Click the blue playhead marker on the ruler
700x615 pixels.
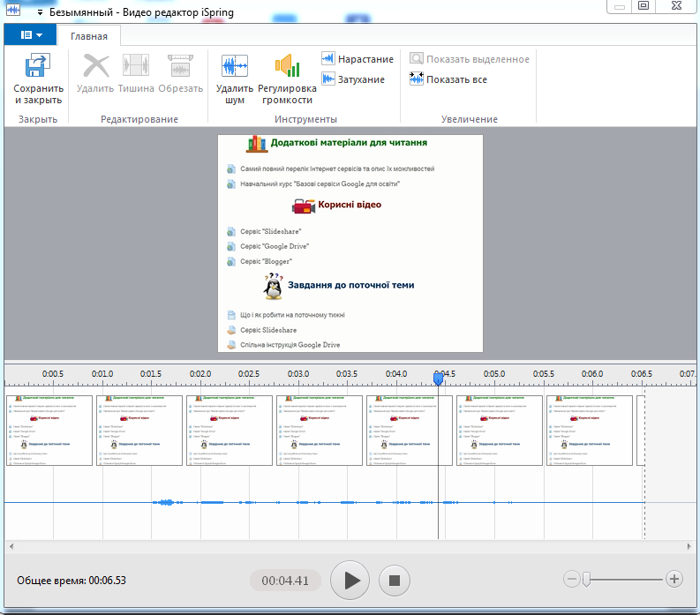[439, 379]
